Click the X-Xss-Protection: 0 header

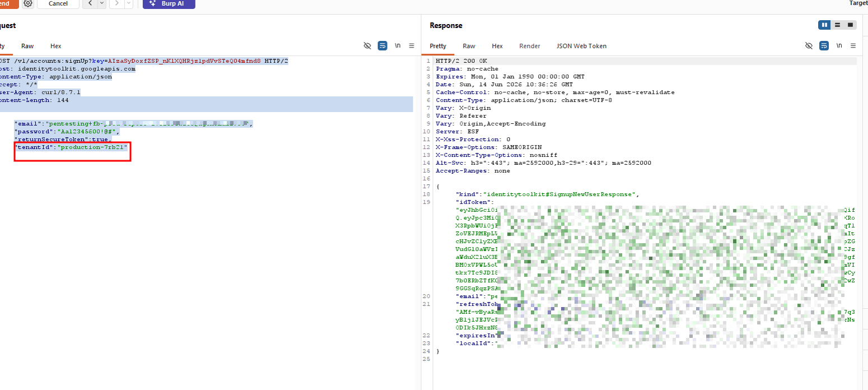click(x=473, y=139)
